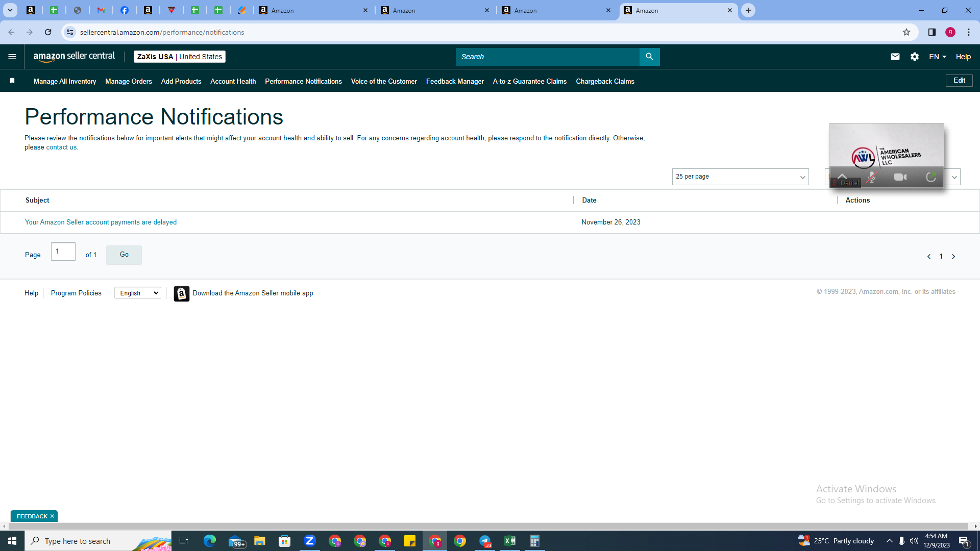980x551 pixels.
Task: Open File Explorer from the taskbar
Action: pos(260,541)
